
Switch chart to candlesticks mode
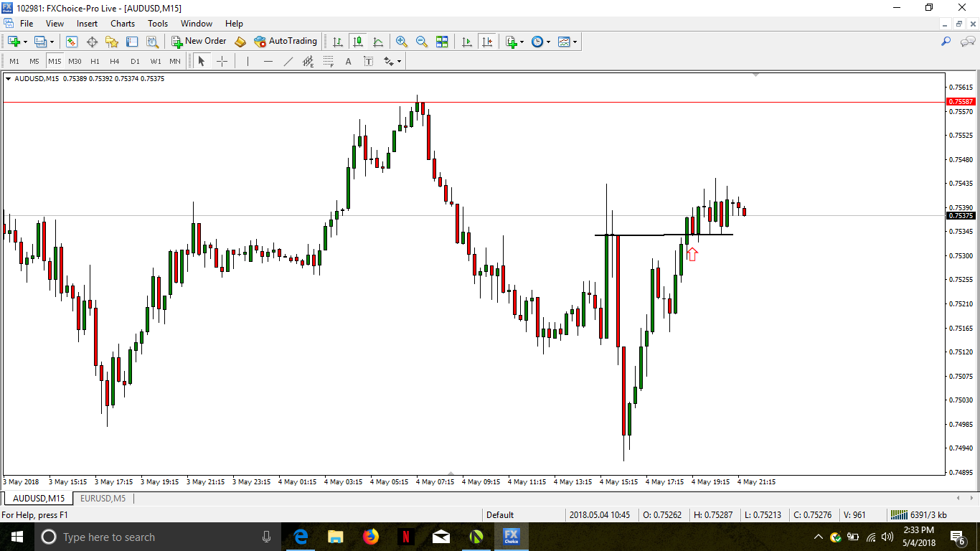(x=358, y=42)
